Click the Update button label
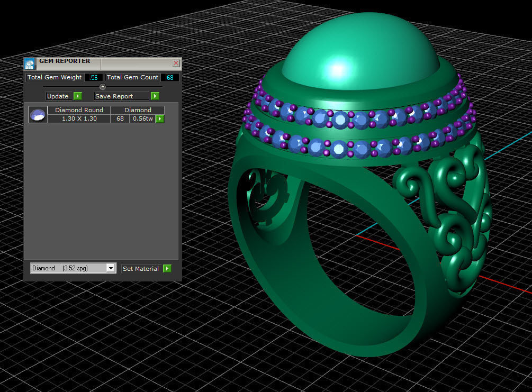The width and height of the screenshot is (532, 392). click(58, 96)
